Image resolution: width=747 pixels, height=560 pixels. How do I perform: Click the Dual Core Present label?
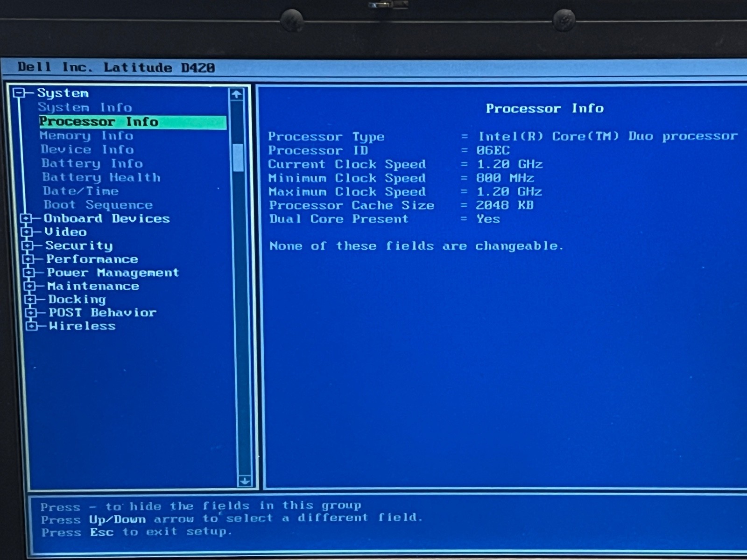click(339, 219)
